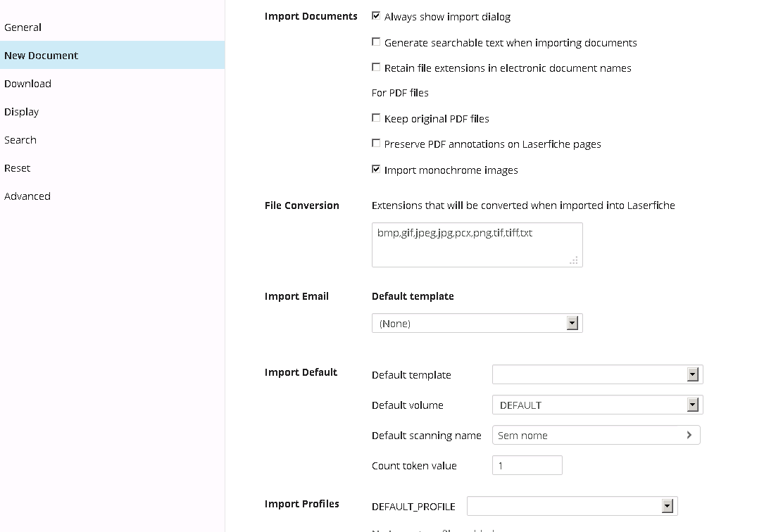Enable Generate searchable text when importing
The height and width of the screenshot is (532, 764).
tap(376, 42)
